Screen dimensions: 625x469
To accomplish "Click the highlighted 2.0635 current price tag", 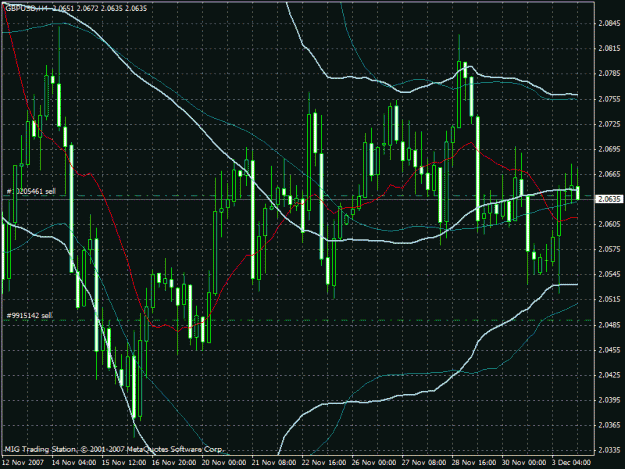I will [609, 199].
